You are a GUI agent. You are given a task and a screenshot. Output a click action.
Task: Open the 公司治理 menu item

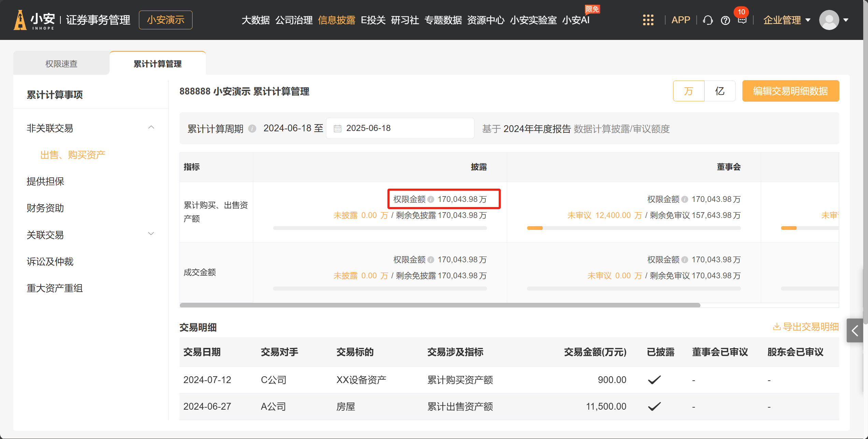tap(294, 20)
